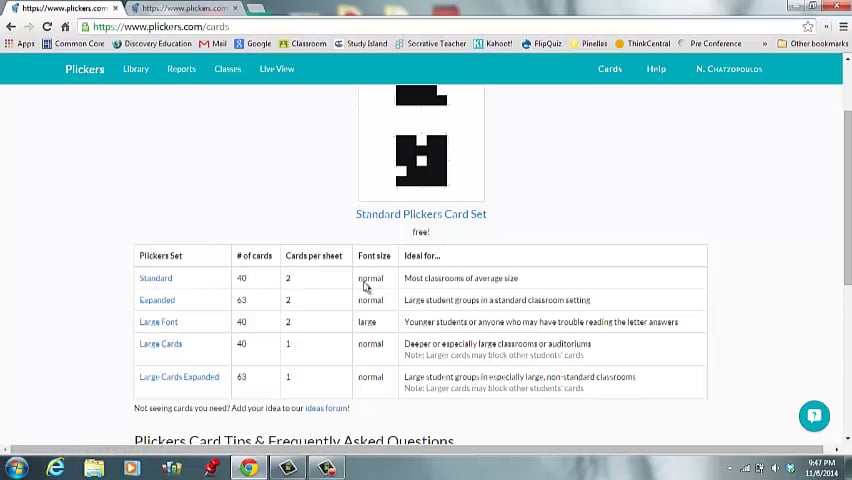Open the Standard Plickers Card Set link
Screen dimensions: 852x480
pos(421,214)
